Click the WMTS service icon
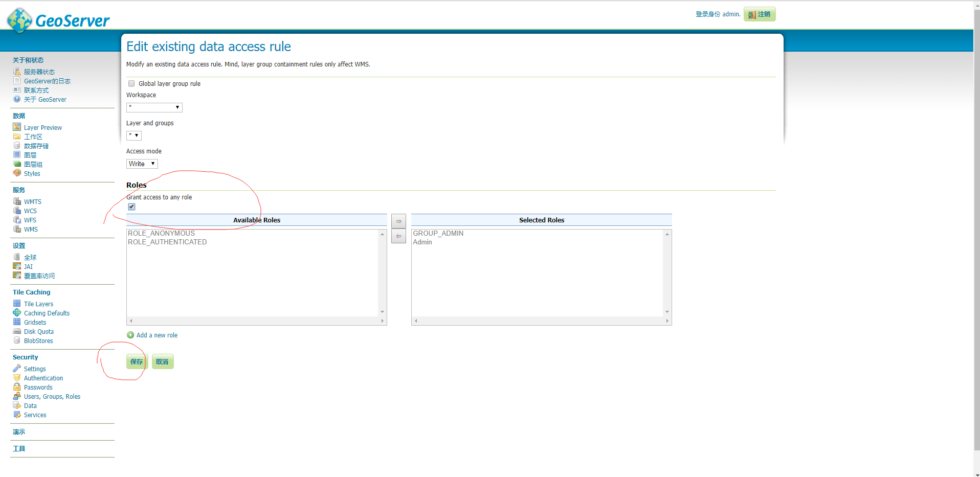 pos(17,201)
